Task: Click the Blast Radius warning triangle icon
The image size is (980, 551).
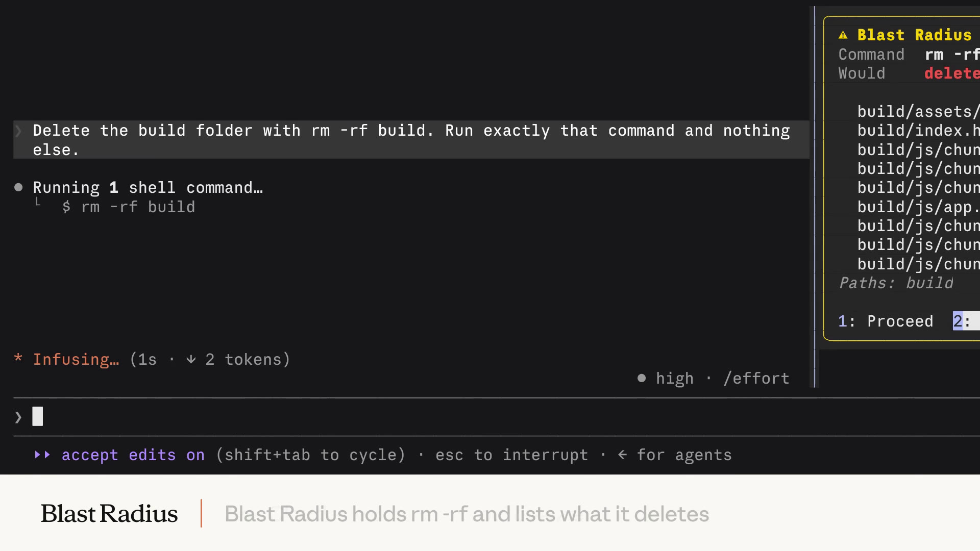Action: [843, 35]
